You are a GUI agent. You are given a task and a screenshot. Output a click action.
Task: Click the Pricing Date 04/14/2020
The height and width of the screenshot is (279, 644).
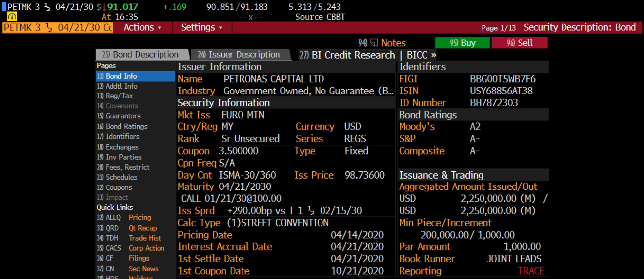pos(357,235)
